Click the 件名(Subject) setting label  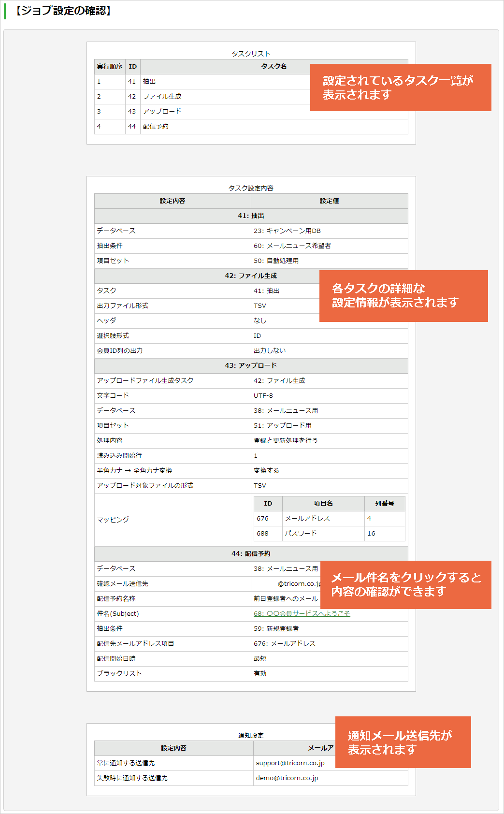tap(117, 614)
